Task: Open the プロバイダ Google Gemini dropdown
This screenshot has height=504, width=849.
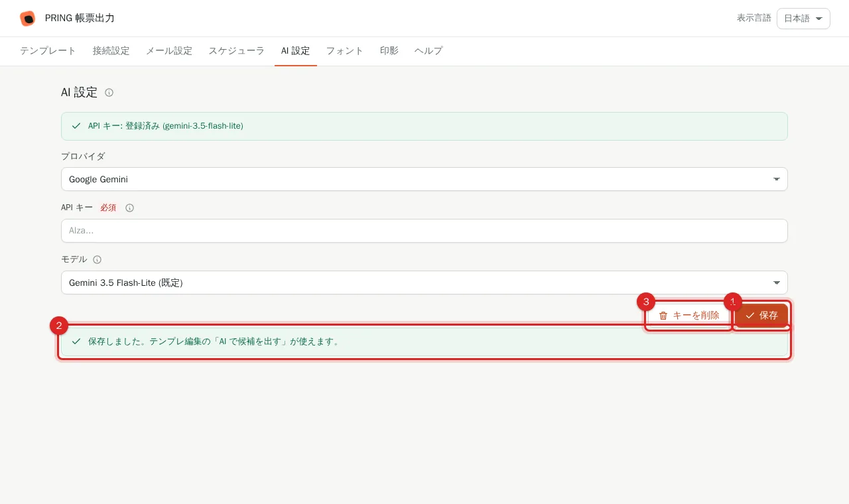Action: [x=424, y=179]
